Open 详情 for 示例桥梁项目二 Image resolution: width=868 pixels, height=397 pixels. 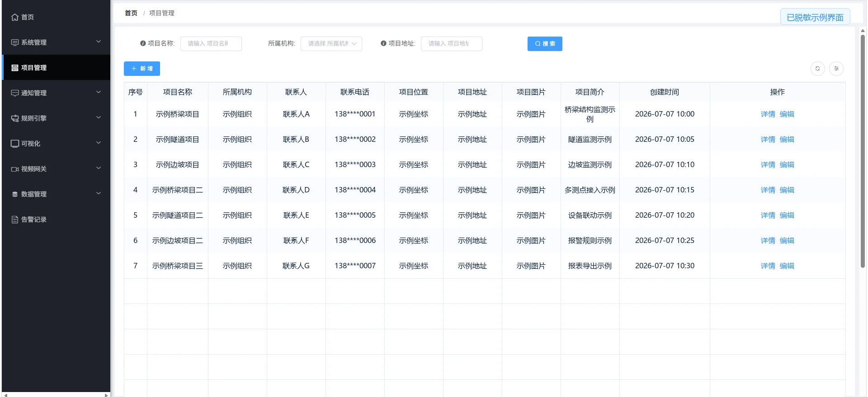(768, 190)
